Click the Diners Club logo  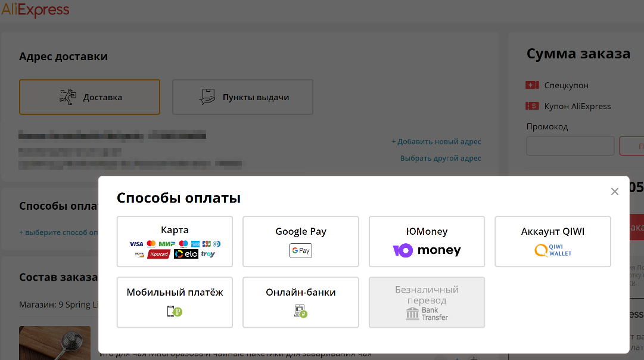[x=217, y=244]
